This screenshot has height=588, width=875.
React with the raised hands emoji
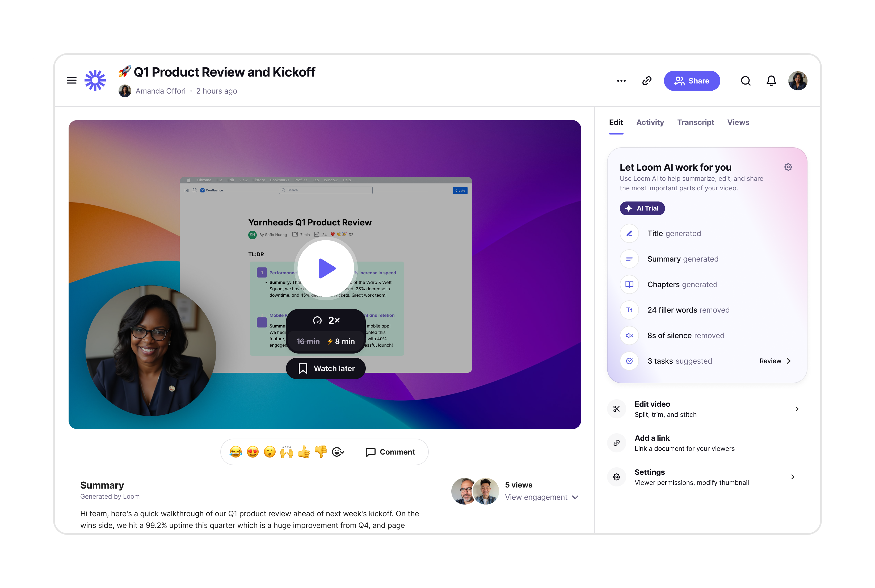[x=287, y=452]
